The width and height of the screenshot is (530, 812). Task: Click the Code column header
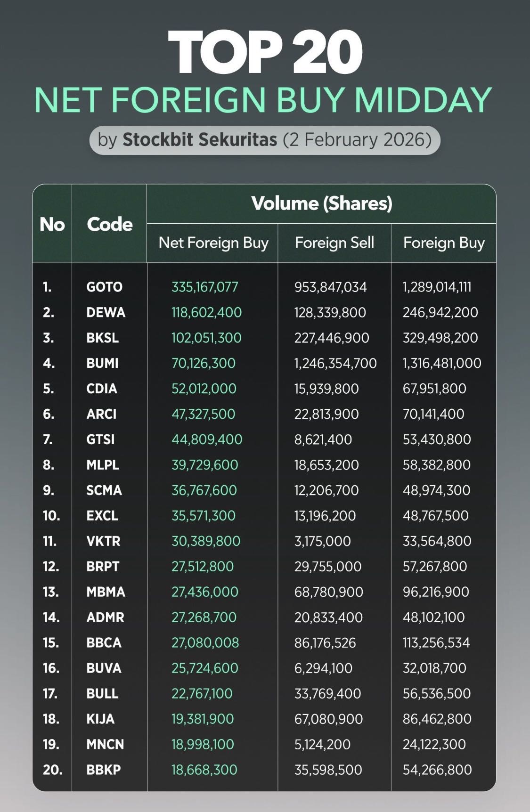[x=110, y=224]
